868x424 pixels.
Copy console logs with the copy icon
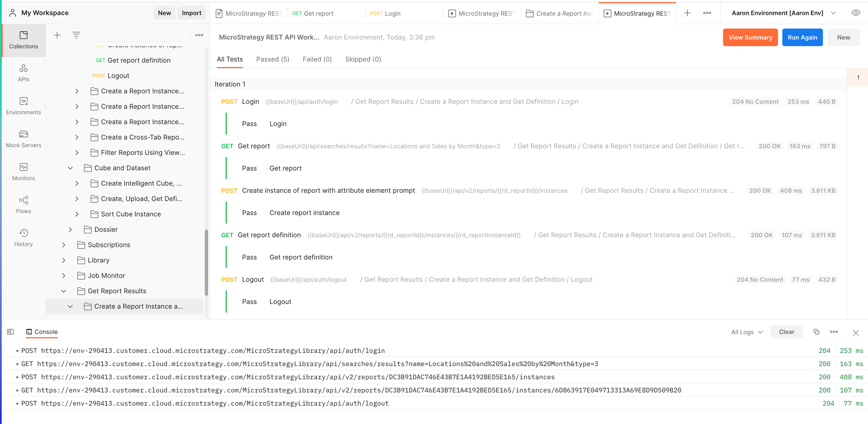click(816, 332)
